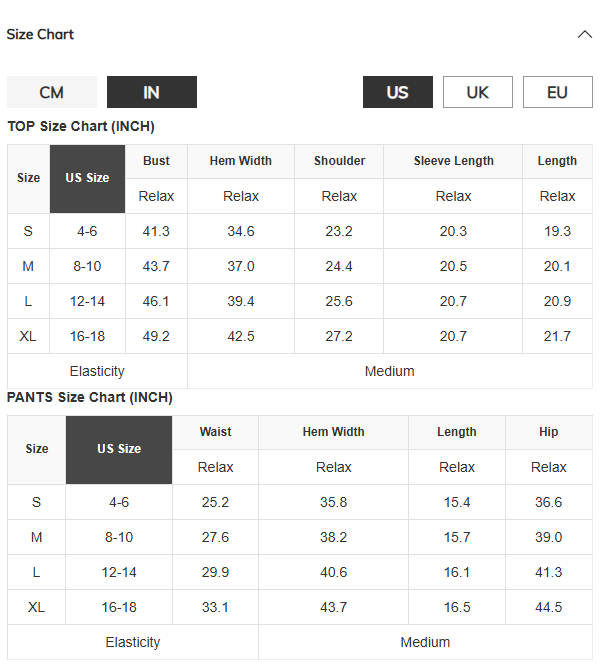Image resolution: width=602 pixels, height=664 pixels.
Task: Click the Bust column header
Action: coord(156,161)
